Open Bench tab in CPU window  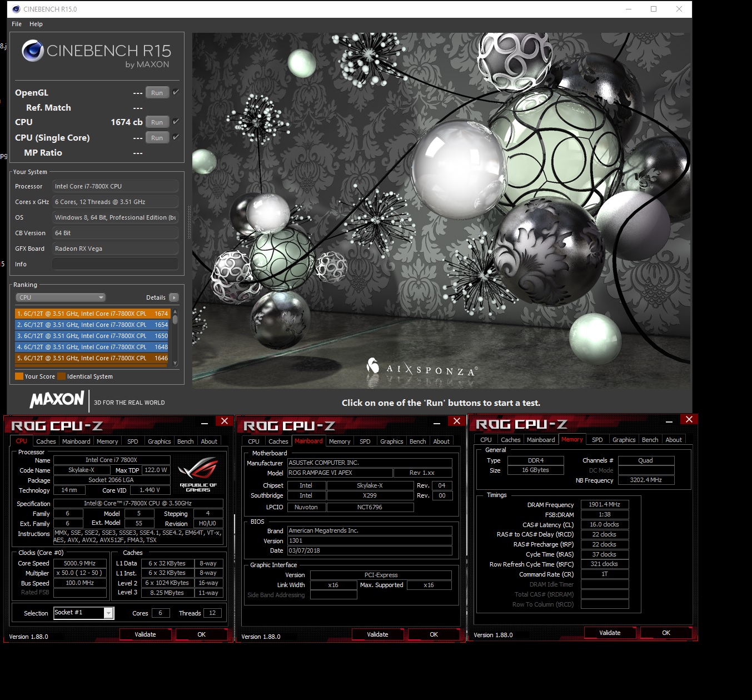point(186,441)
